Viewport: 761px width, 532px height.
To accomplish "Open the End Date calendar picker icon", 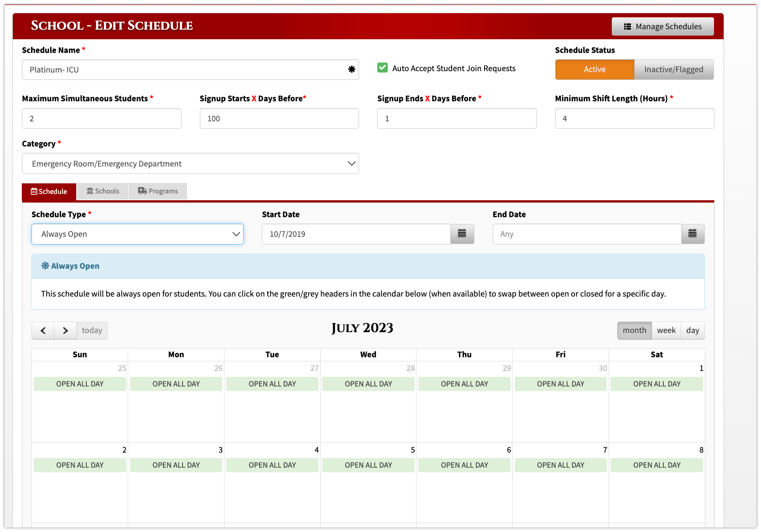I will pyautogui.click(x=693, y=234).
